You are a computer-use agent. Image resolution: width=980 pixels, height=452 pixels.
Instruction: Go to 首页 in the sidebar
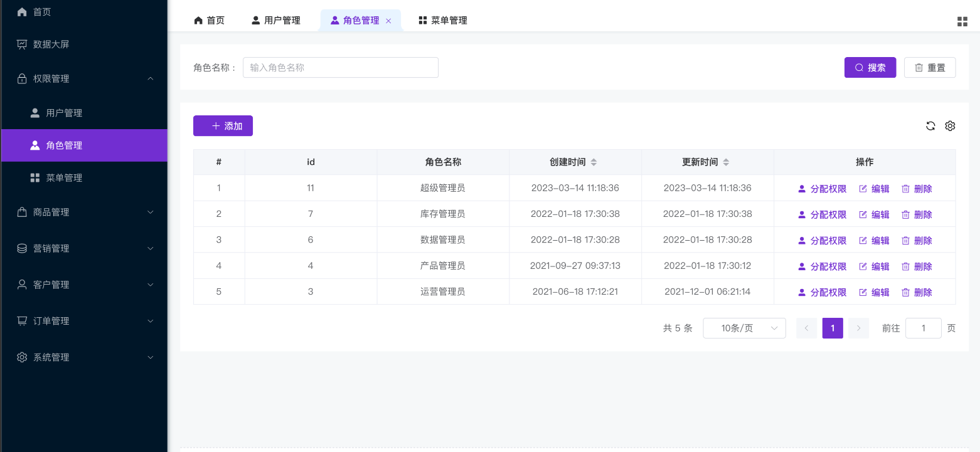(84, 12)
